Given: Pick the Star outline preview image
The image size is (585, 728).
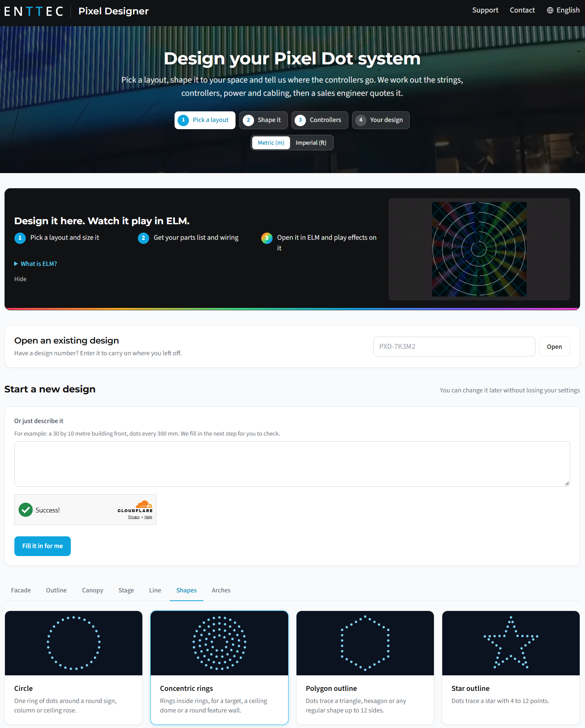Looking at the screenshot, I should [x=511, y=643].
